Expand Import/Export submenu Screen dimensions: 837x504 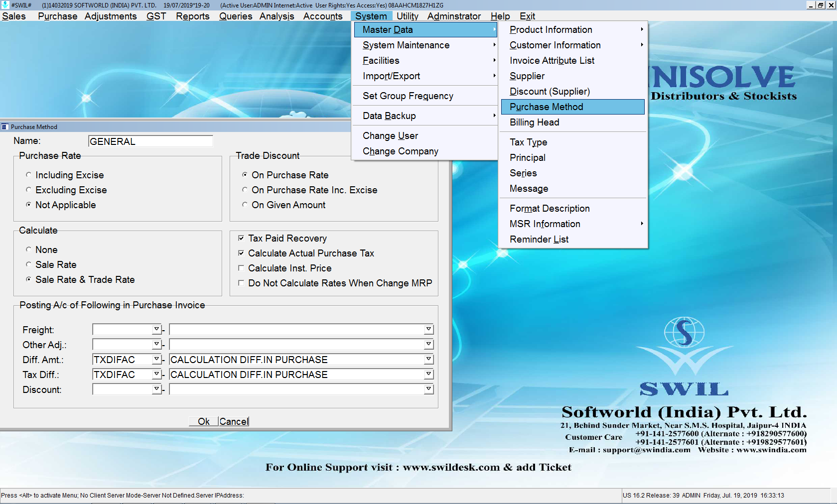click(x=425, y=76)
